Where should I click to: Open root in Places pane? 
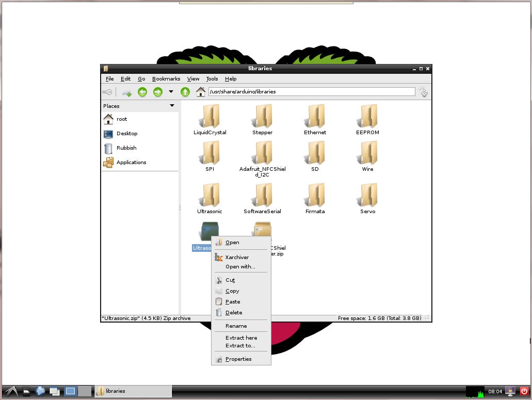tap(140, 119)
